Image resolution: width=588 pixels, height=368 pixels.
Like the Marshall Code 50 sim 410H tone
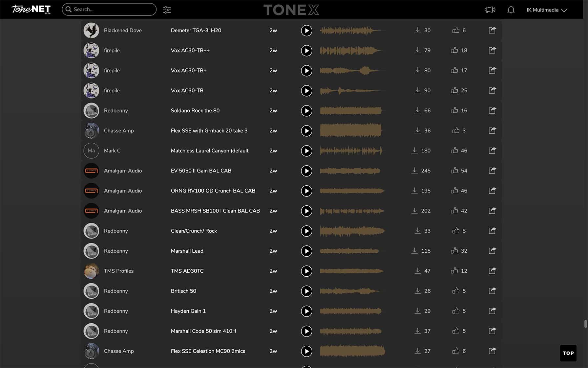(456, 331)
